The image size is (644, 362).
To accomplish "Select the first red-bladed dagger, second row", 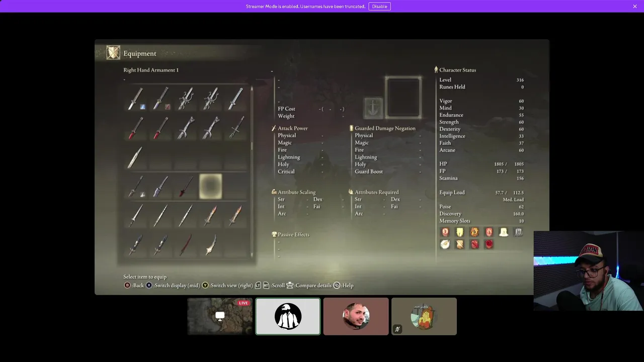I will pyautogui.click(x=136, y=128).
